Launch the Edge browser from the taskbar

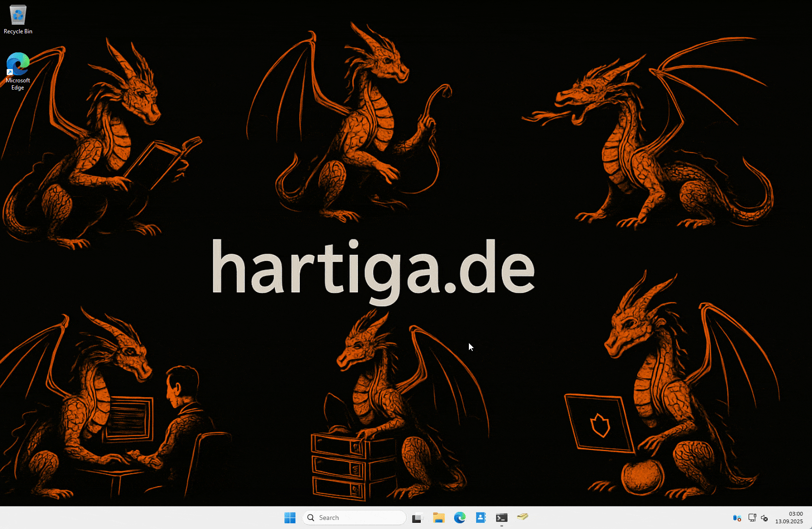(460, 518)
